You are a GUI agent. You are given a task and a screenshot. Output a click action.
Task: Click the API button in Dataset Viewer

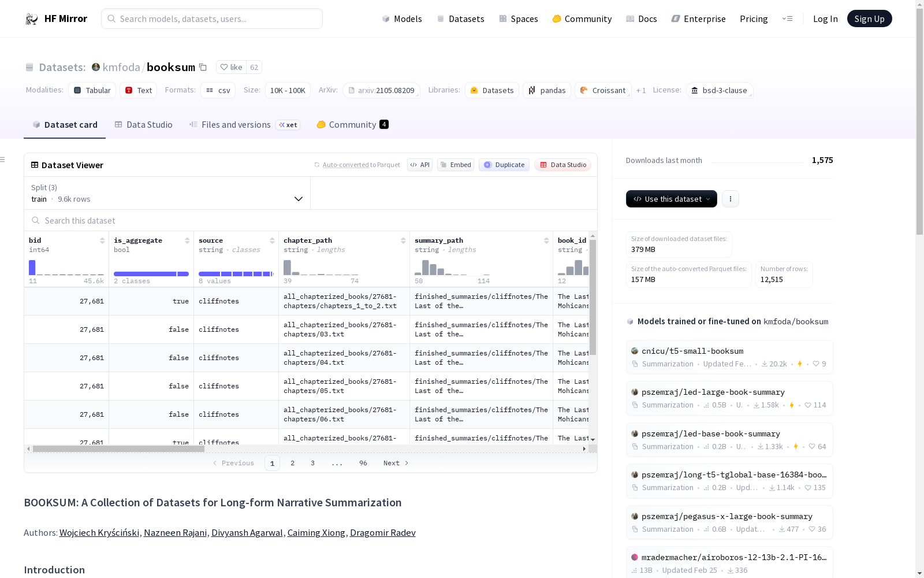[420, 165]
